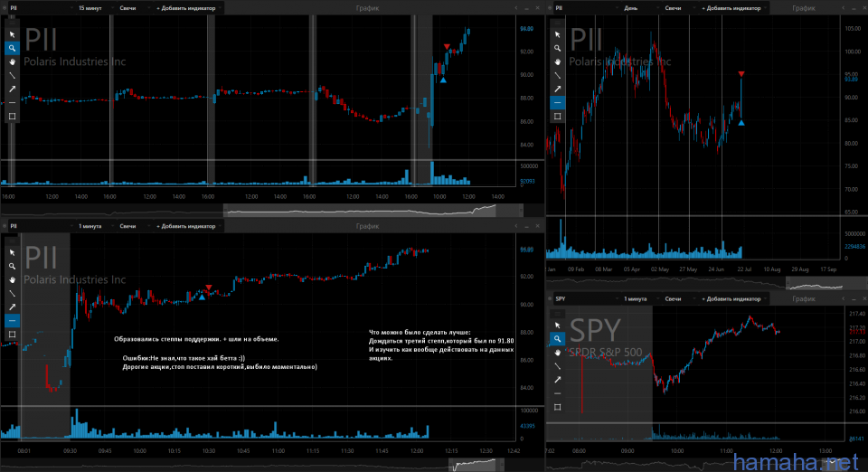Click the 'График' title of SPY chart

[803, 298]
